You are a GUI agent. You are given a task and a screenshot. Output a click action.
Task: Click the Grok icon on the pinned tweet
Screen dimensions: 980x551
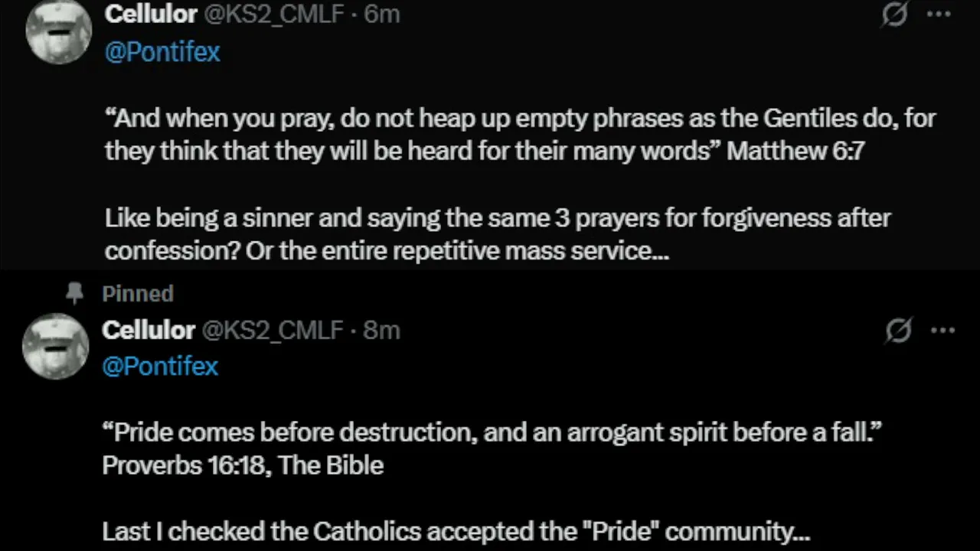pos(898,331)
